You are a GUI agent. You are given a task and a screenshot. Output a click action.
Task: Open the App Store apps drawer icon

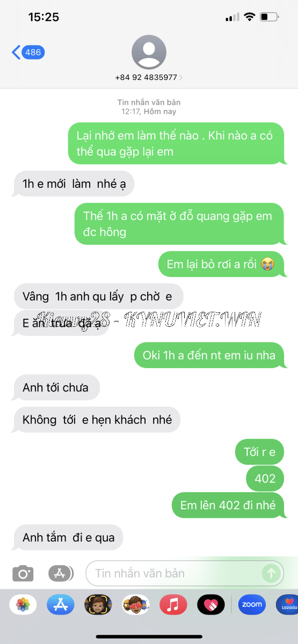click(x=61, y=573)
